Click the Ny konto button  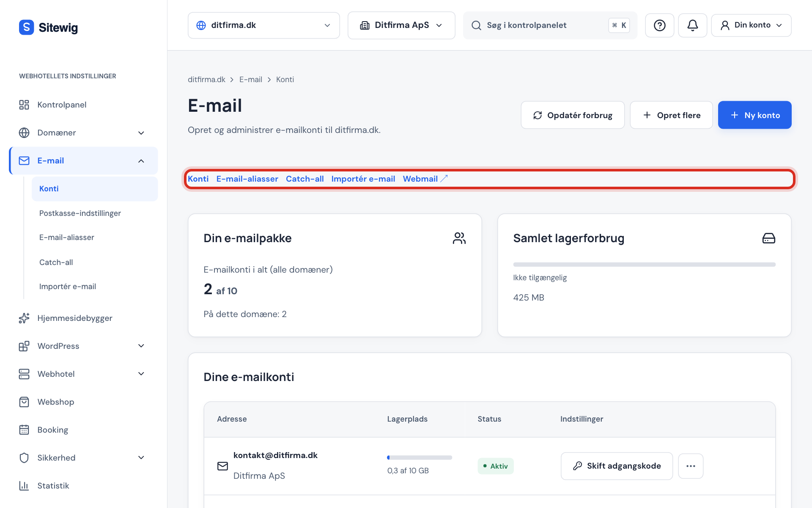tap(754, 115)
